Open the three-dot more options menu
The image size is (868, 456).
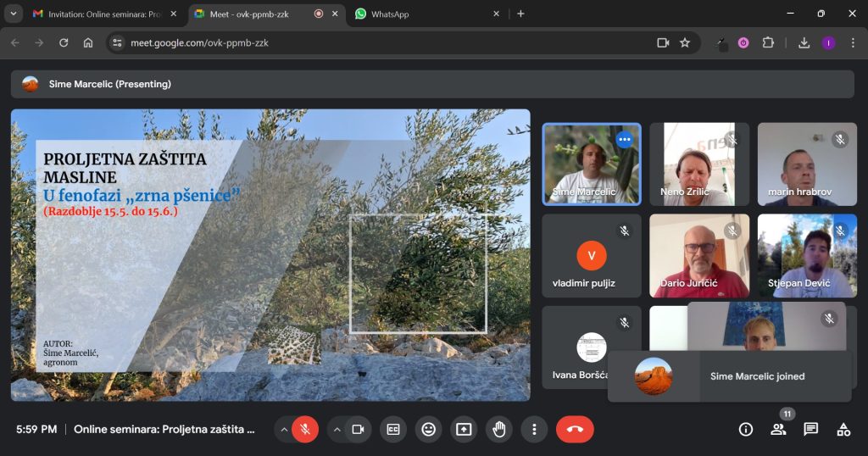click(x=534, y=430)
